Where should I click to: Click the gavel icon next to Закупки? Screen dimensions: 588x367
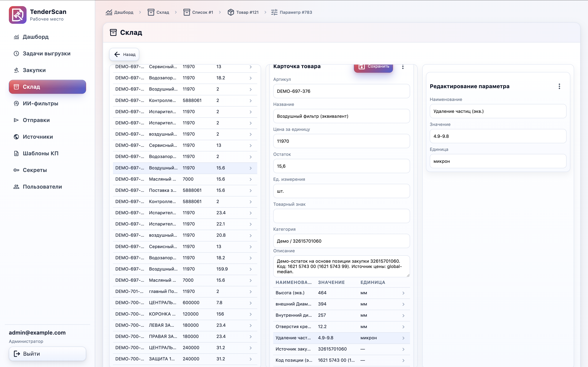coord(16,70)
